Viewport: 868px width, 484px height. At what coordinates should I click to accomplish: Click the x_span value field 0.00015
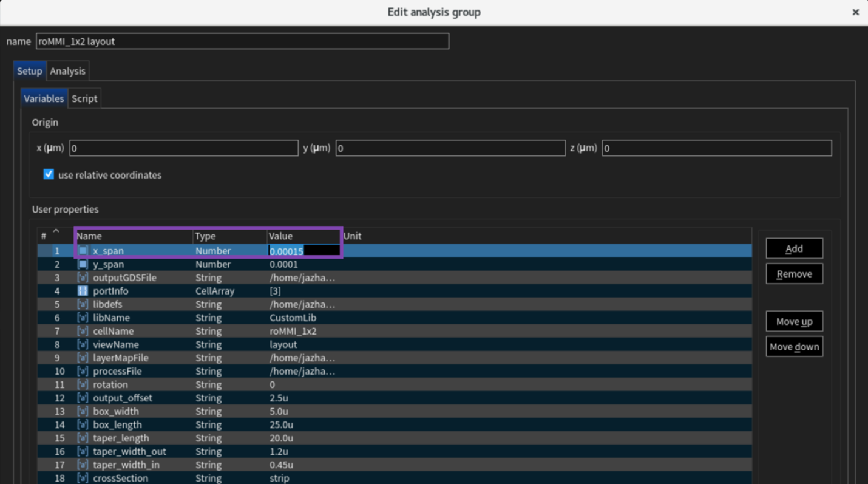pos(304,251)
